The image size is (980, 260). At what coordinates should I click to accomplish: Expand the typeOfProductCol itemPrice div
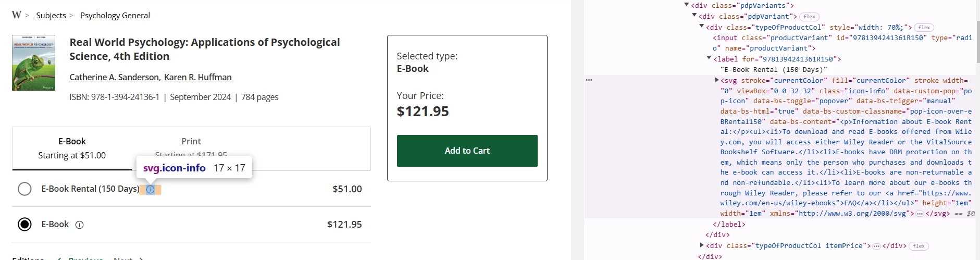702,245
